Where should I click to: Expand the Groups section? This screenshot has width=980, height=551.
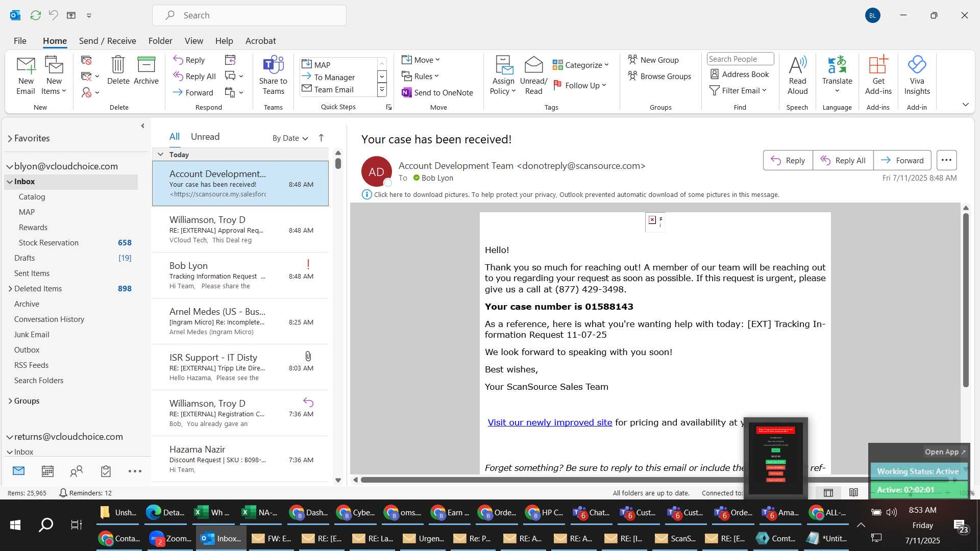[x=10, y=401]
